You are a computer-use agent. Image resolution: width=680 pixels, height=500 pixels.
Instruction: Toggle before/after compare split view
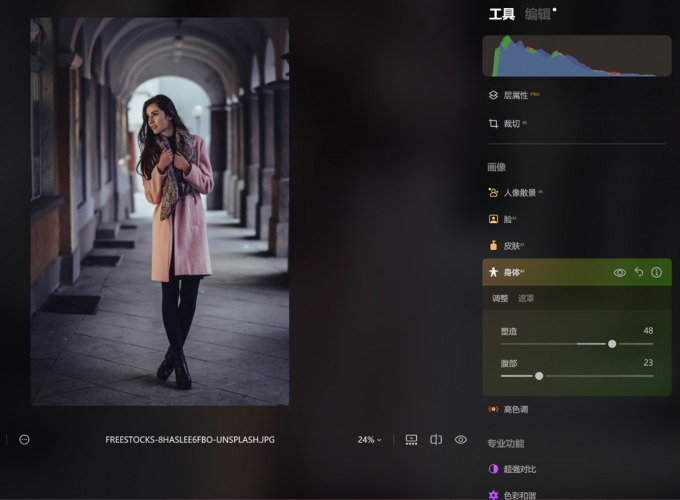tap(436, 439)
